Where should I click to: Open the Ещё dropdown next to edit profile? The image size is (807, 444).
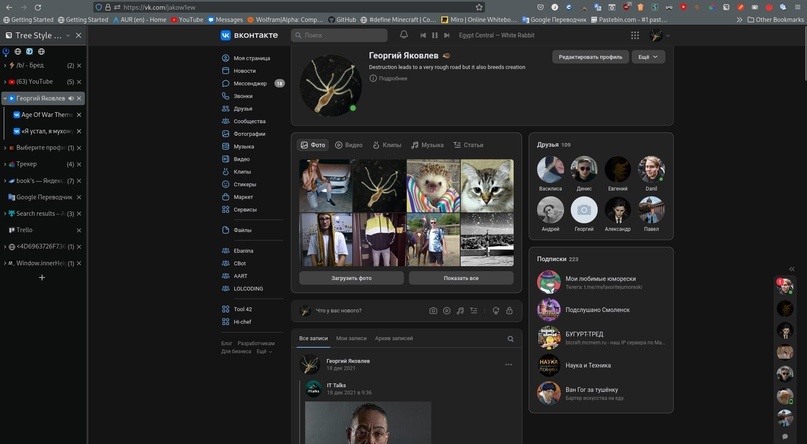pyautogui.click(x=648, y=57)
